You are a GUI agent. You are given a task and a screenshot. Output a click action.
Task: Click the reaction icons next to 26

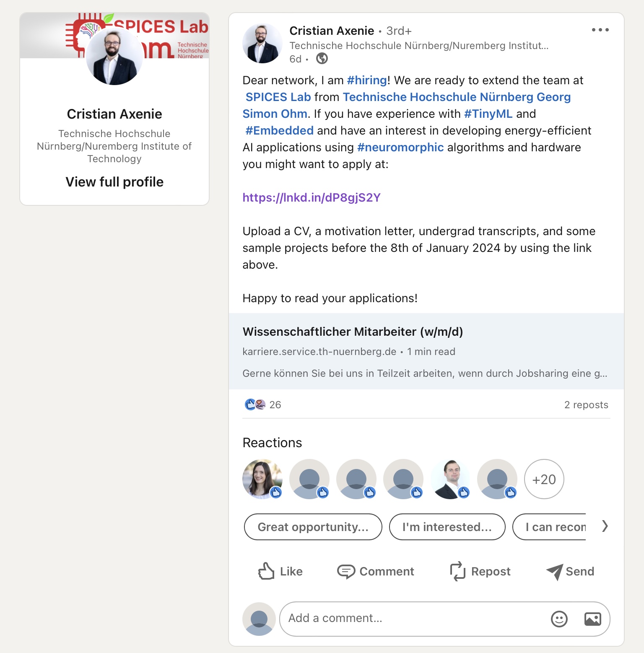[255, 404]
